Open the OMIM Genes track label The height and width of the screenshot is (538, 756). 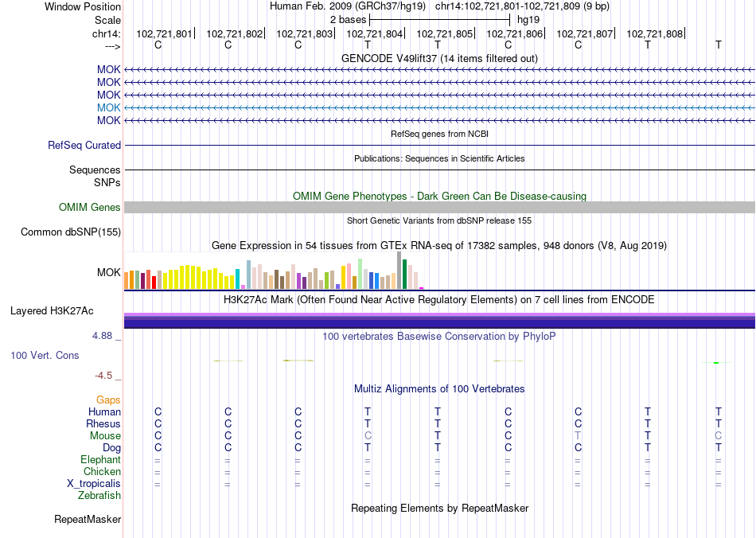90,207
